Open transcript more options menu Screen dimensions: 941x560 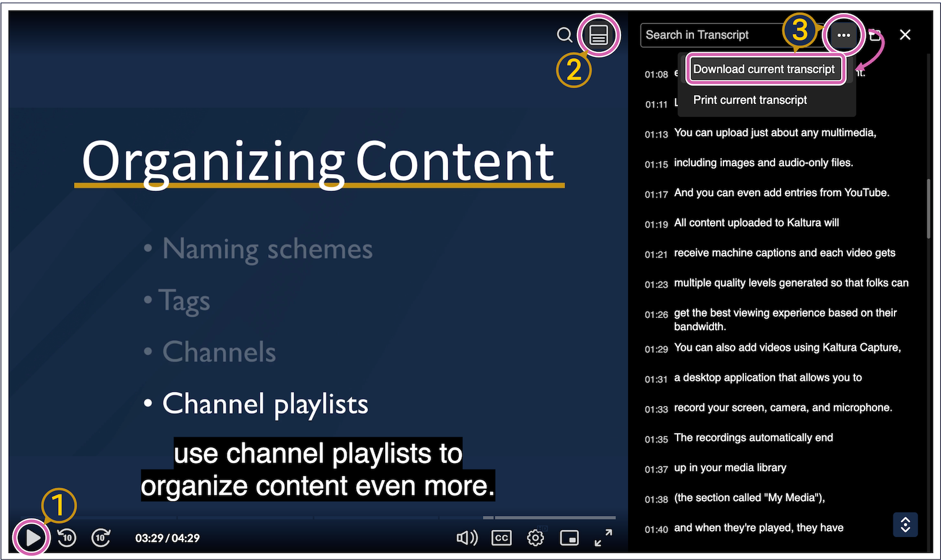(x=843, y=35)
